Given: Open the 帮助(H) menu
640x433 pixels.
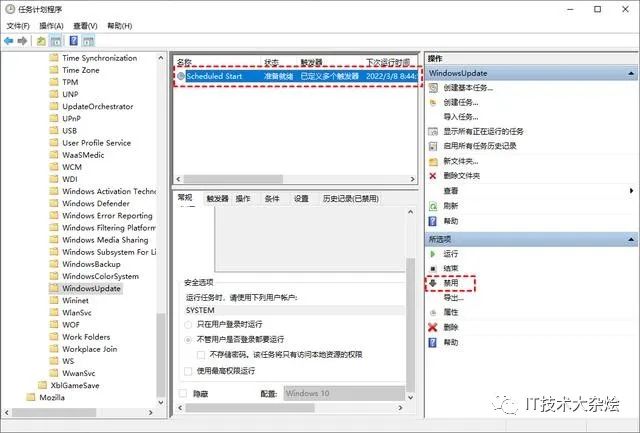Looking at the screenshot, I should pyautogui.click(x=120, y=26).
